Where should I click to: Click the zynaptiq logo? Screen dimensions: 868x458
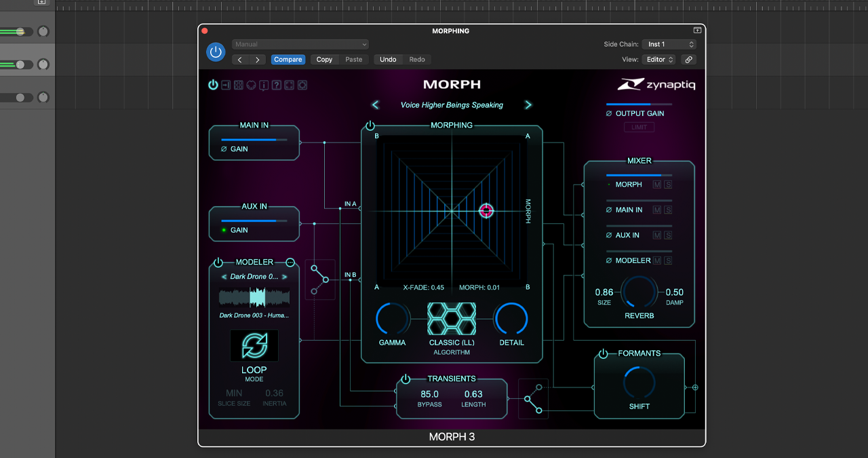click(x=656, y=85)
